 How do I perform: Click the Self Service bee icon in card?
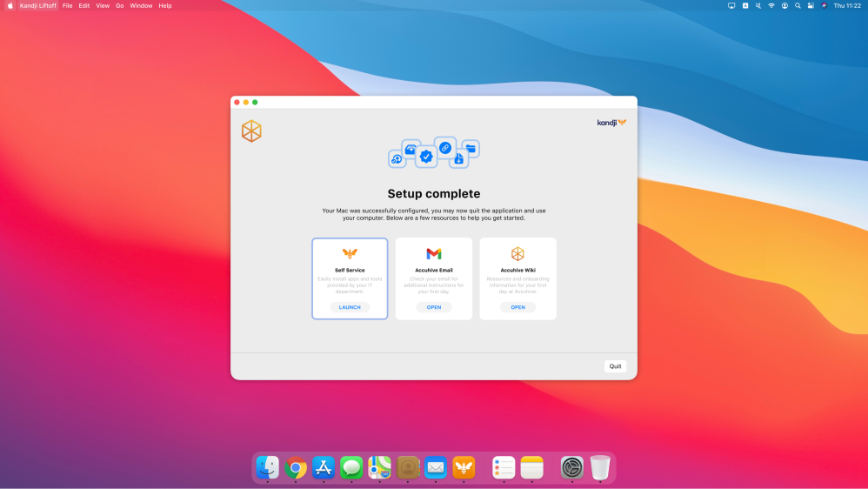[x=350, y=254]
